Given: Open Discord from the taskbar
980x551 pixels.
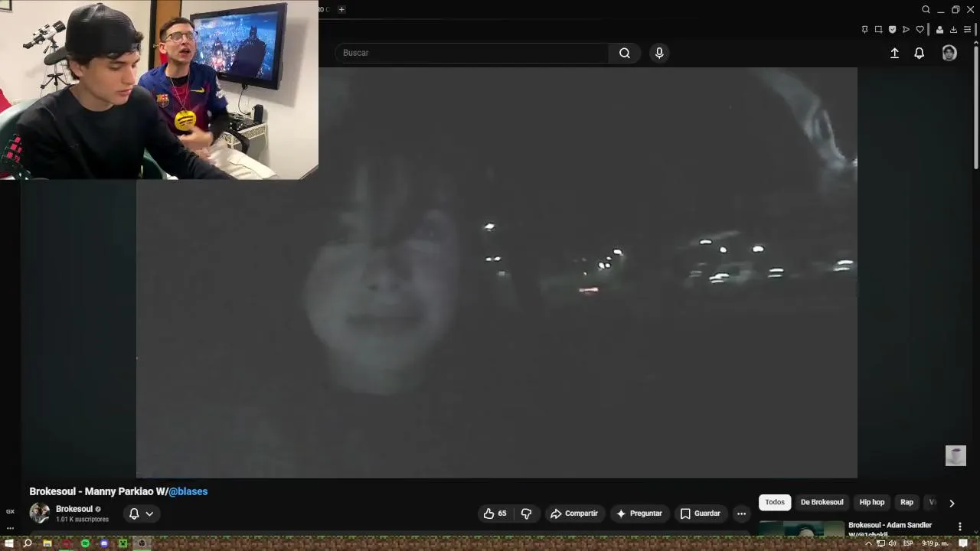Looking at the screenshot, I should [104, 543].
